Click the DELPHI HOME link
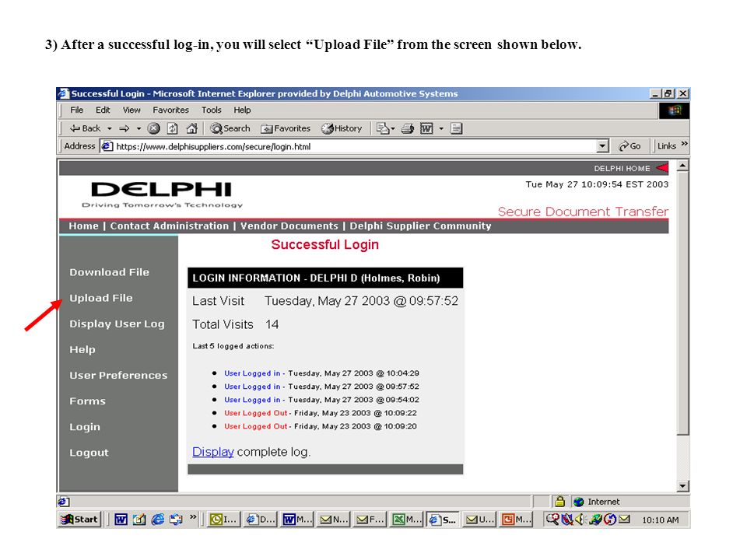Viewport: 747px width, 560px height. (x=622, y=169)
